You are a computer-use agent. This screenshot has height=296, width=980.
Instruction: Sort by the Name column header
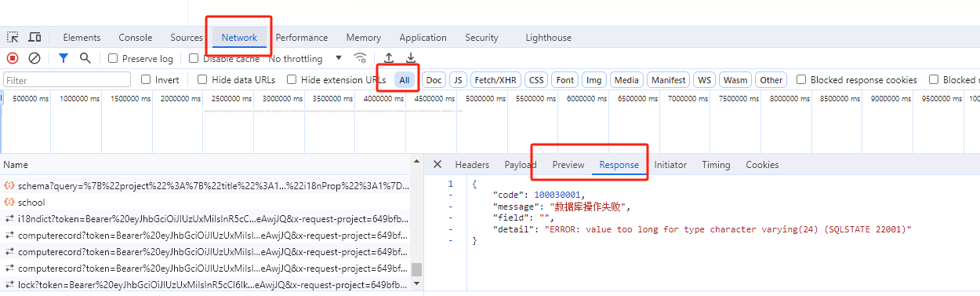[x=16, y=165]
